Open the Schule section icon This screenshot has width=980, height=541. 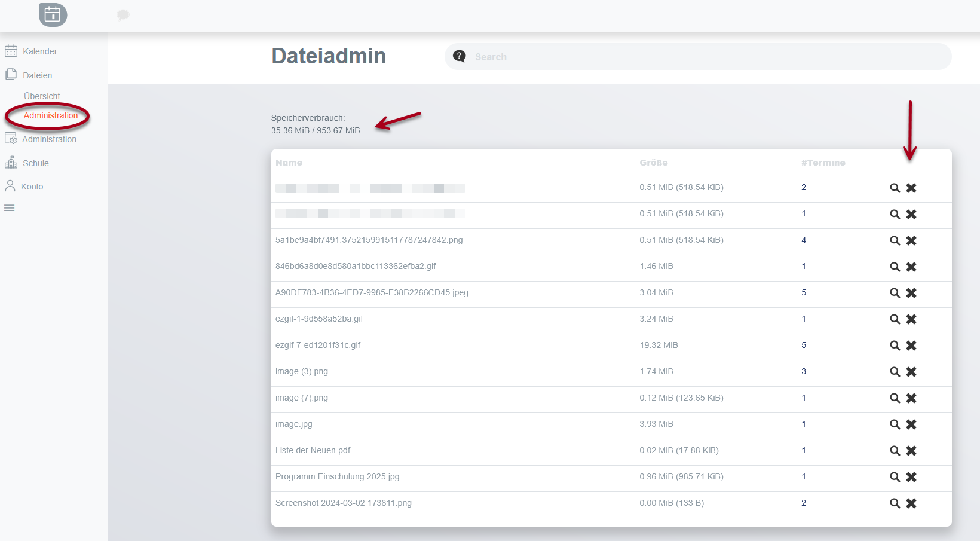coord(11,162)
